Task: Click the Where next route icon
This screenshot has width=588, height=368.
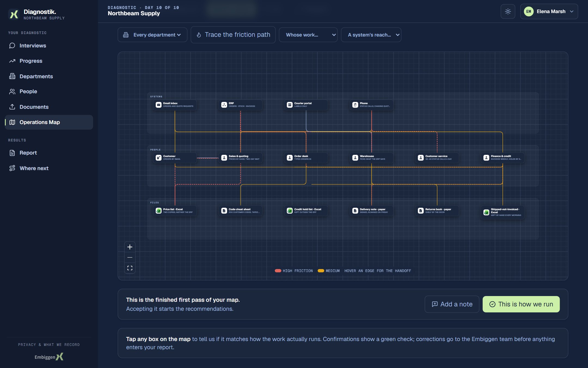Action: pos(12,168)
